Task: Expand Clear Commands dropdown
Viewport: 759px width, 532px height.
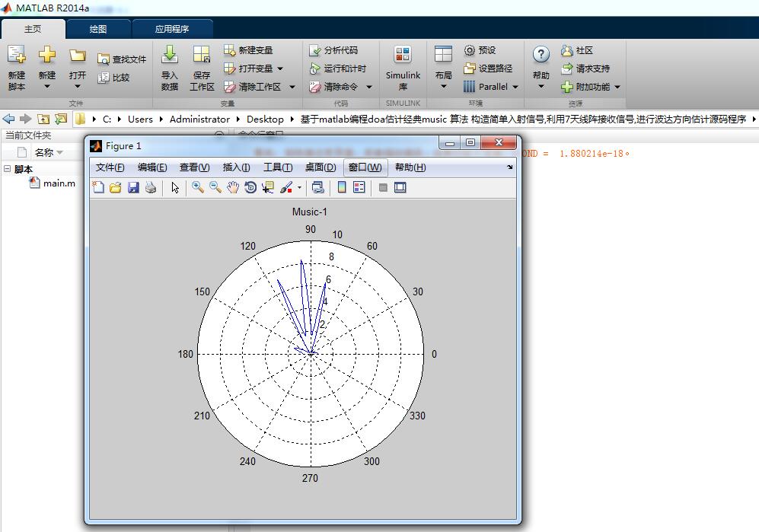Action: coord(369,87)
